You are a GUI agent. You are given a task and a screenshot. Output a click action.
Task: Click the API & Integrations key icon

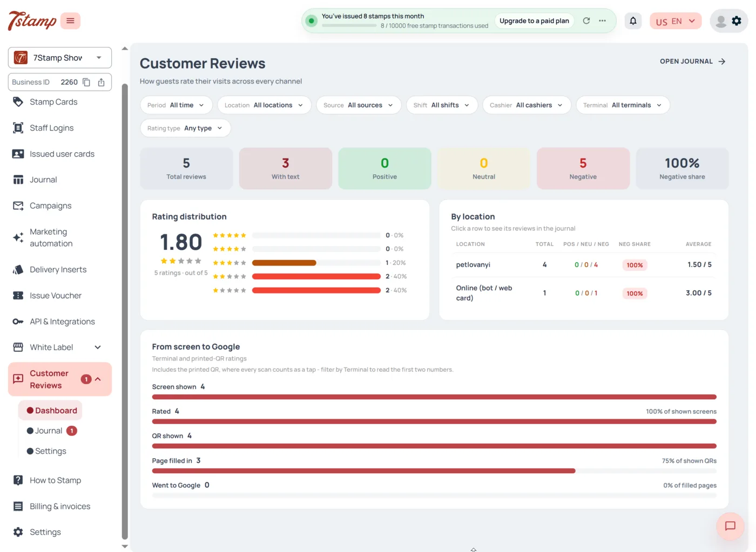18,322
